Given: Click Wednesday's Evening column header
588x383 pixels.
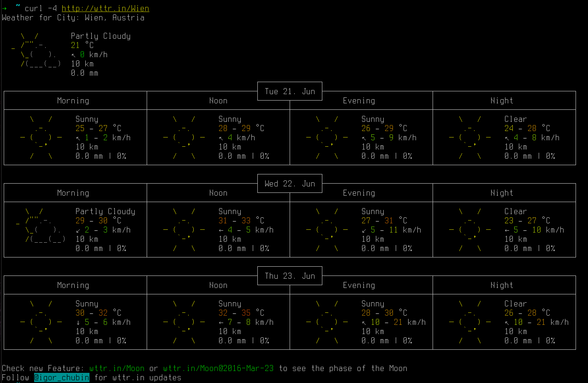Looking at the screenshot, I should 359,193.
